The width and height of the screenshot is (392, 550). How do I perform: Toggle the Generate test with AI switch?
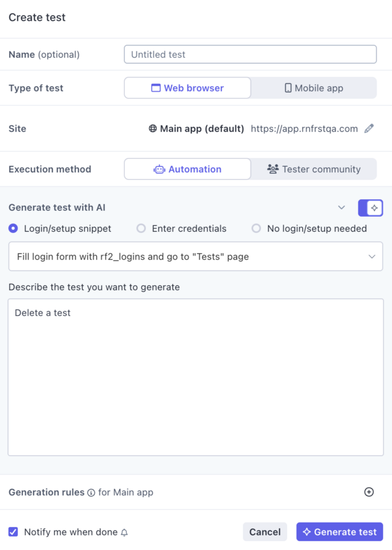tap(370, 208)
